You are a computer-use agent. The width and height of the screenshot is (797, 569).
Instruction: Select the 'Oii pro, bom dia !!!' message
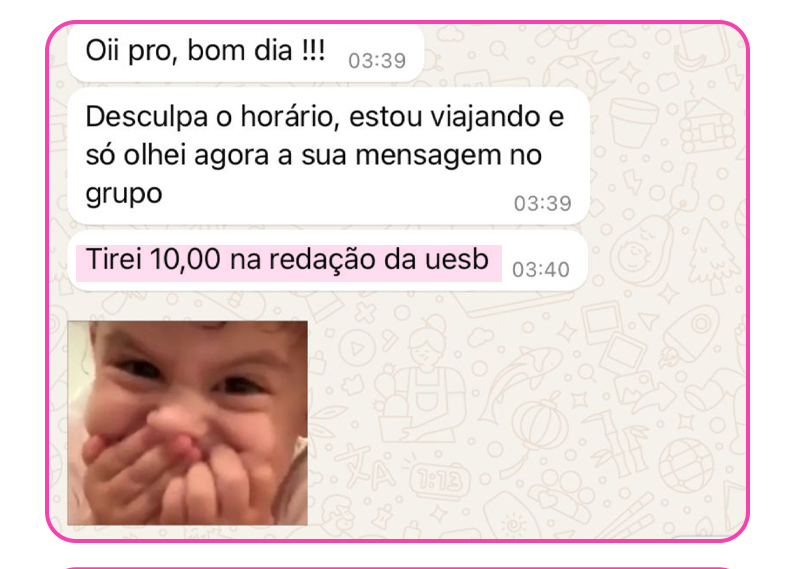coord(246,53)
